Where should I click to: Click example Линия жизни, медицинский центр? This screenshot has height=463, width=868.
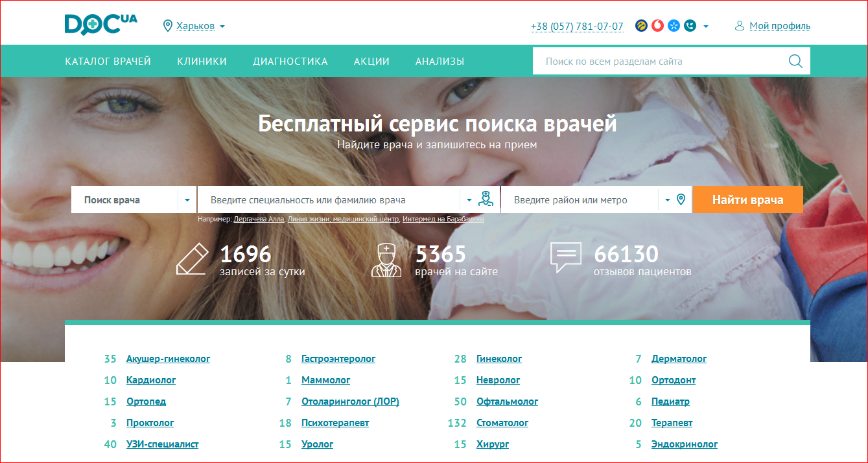click(x=343, y=219)
